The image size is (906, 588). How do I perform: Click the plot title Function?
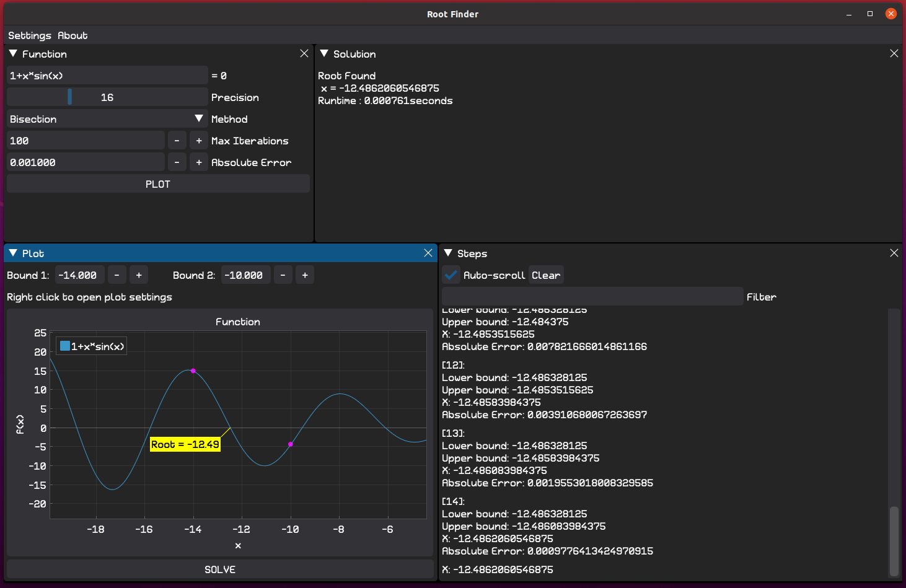pyautogui.click(x=238, y=322)
